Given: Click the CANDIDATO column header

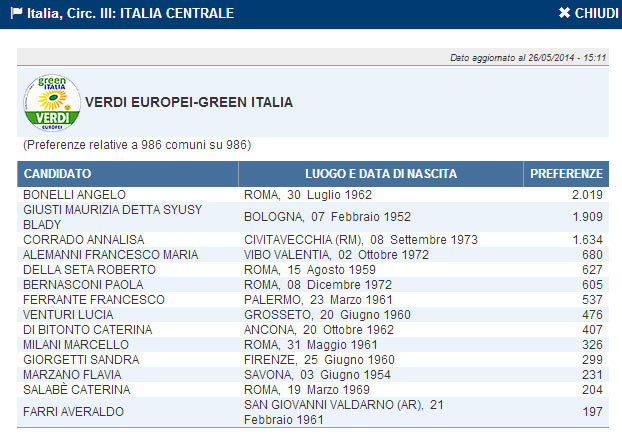Looking at the screenshot, I should tap(58, 174).
